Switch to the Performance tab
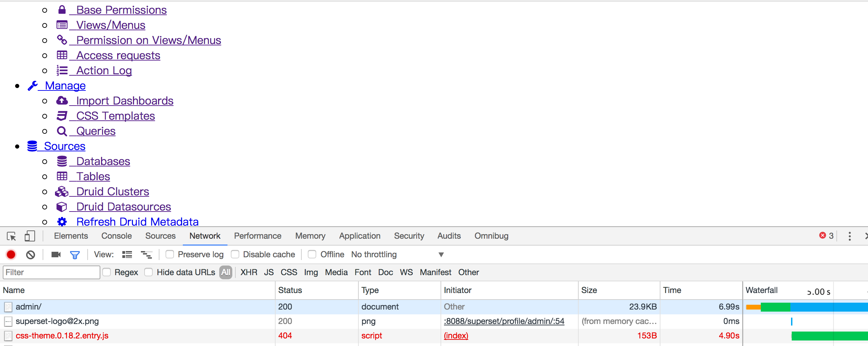Screen dimensions: 868x346 pyautogui.click(x=257, y=236)
